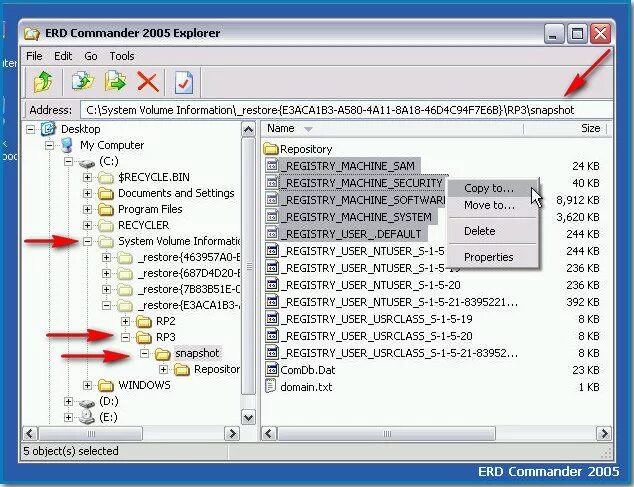Screen dimensions: 634x487
Task: Click the file list horizontal scrollbar thumb
Action: [387, 434]
